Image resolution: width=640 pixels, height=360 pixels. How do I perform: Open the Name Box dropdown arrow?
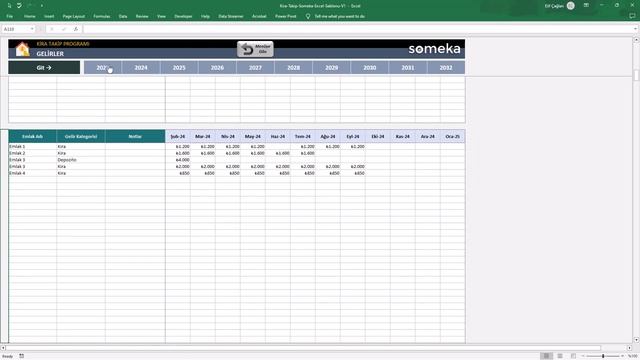click(32, 29)
